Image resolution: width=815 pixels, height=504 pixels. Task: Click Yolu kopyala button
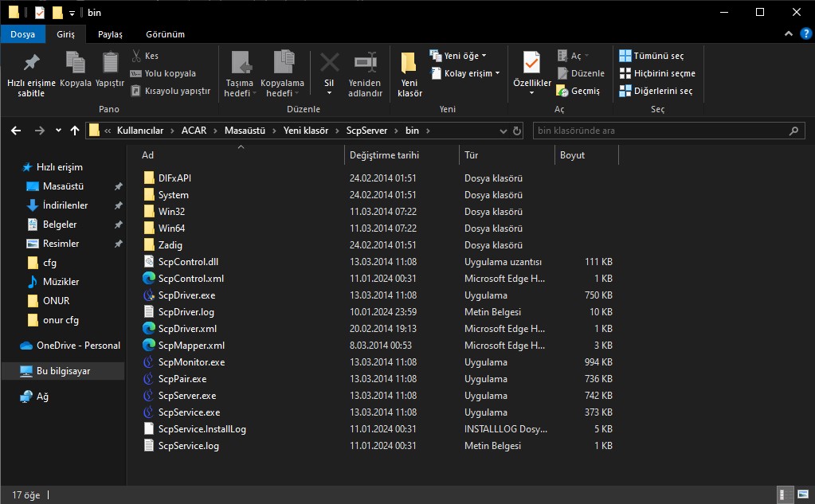163,73
